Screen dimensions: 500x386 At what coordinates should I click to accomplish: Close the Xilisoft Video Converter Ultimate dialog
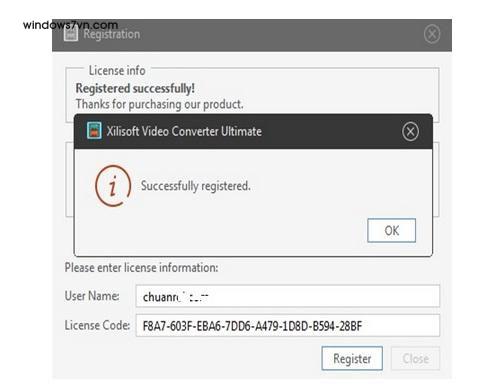[410, 131]
